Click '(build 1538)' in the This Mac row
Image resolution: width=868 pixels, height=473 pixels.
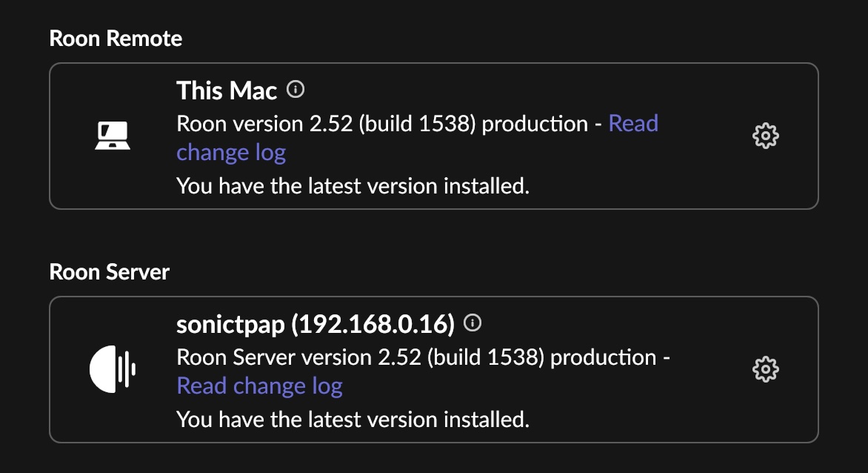click(x=418, y=124)
